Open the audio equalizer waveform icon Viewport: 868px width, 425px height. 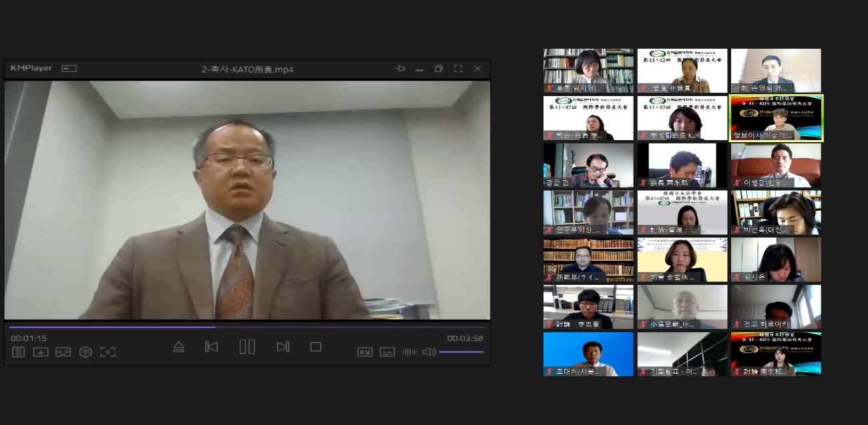(409, 352)
